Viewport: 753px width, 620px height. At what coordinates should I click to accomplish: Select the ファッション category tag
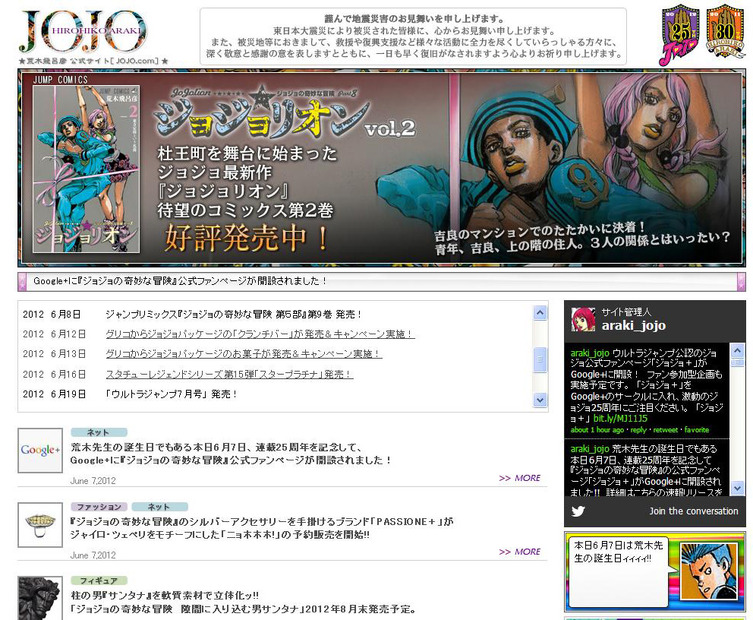99,507
